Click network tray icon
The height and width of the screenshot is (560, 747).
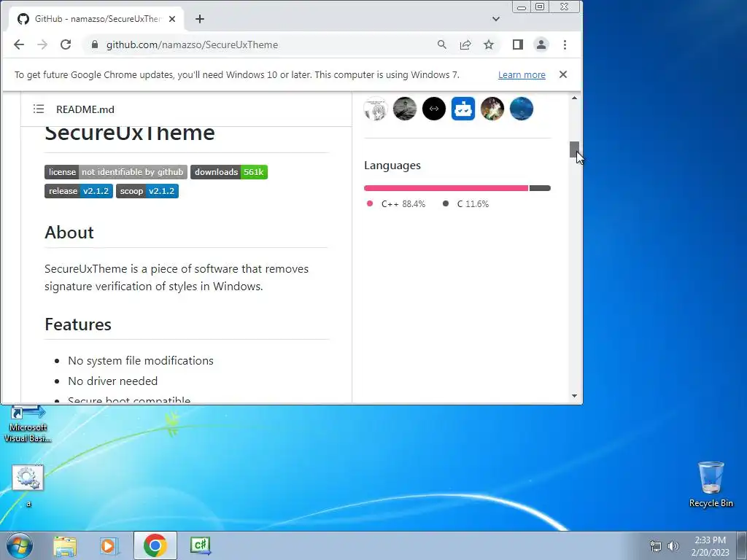coord(656,546)
